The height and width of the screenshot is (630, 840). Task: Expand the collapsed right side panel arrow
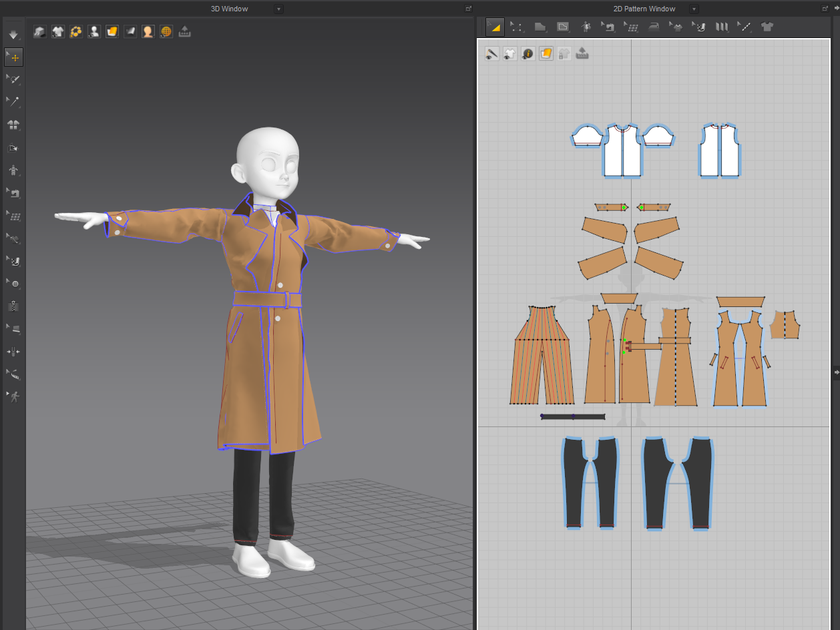836,371
